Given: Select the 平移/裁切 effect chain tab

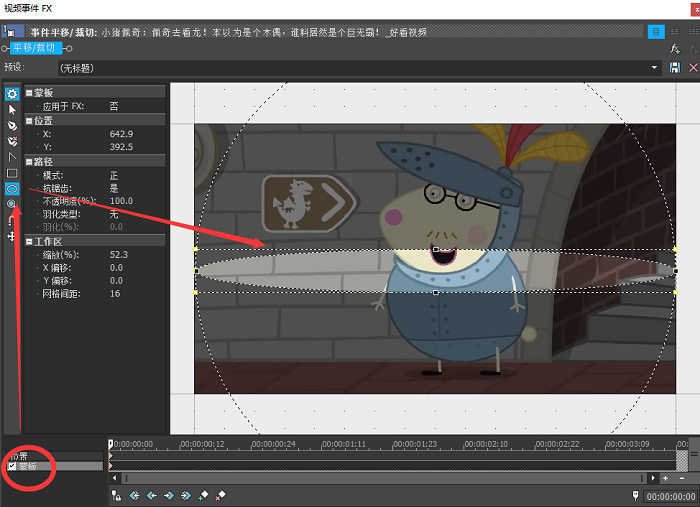Looking at the screenshot, I should [x=34, y=48].
